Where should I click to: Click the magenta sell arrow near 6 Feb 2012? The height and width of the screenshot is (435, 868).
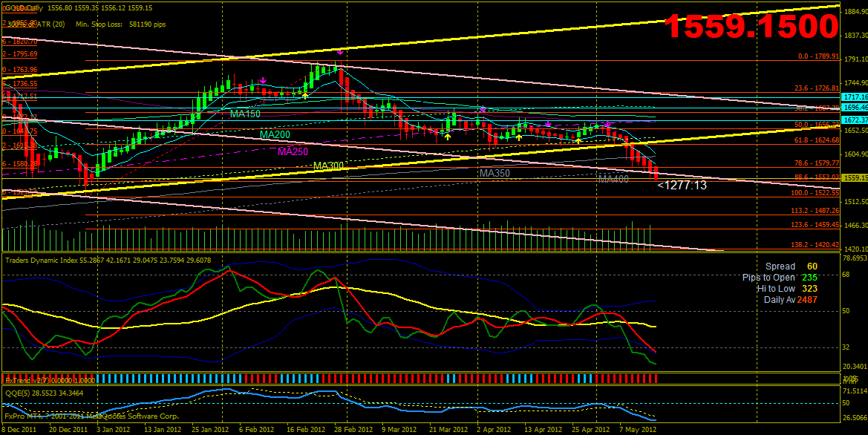tap(263, 81)
